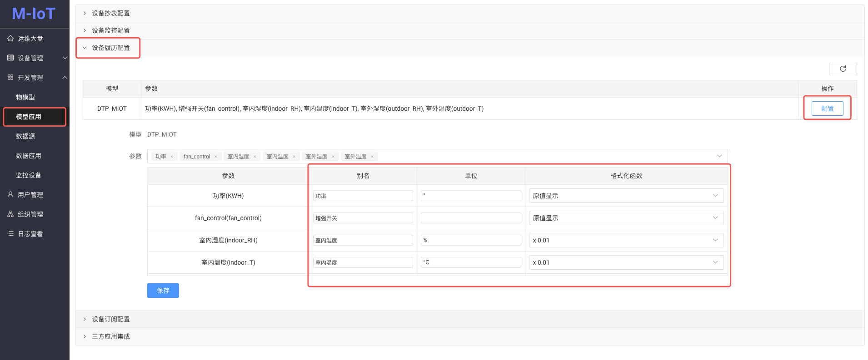Viewport: 868px width, 360px height.
Task: Remove the 功率 tag from parameters
Action: pyautogui.click(x=172, y=157)
